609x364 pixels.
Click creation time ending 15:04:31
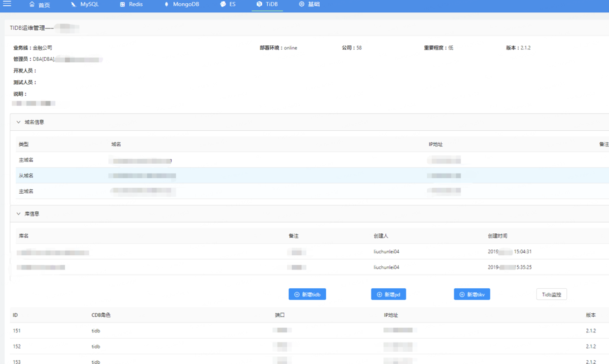pyautogui.click(x=510, y=251)
